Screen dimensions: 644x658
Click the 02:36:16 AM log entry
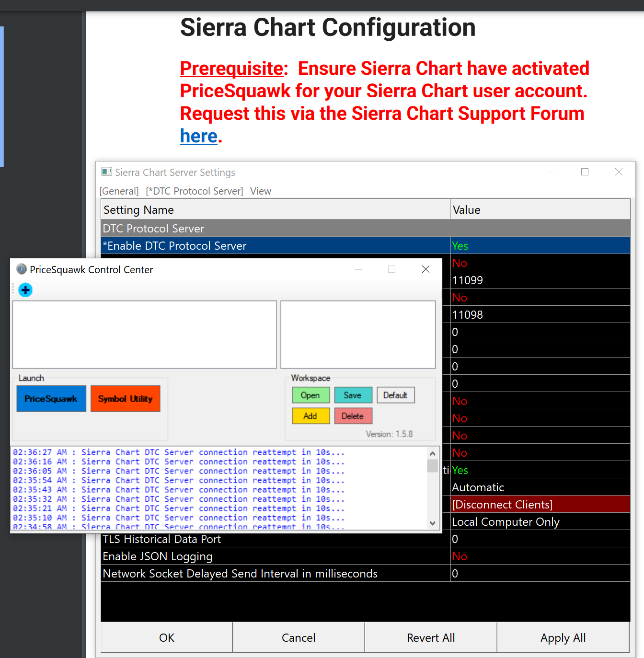click(x=179, y=462)
